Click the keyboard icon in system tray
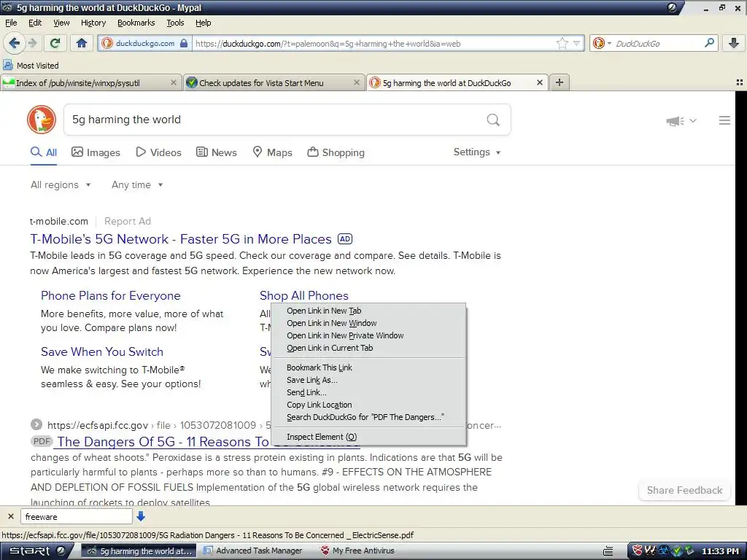Viewport: 747px width, 560px height. tap(608, 551)
